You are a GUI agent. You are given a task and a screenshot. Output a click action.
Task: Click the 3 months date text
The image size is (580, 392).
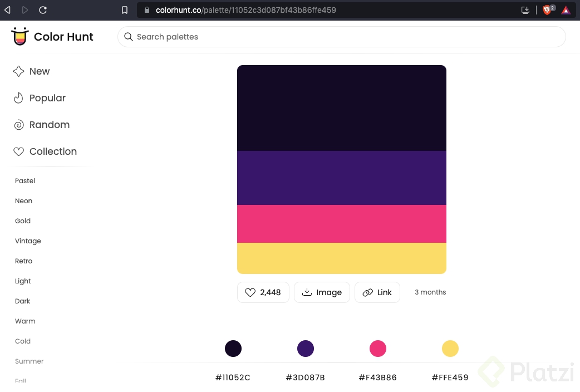tap(430, 292)
